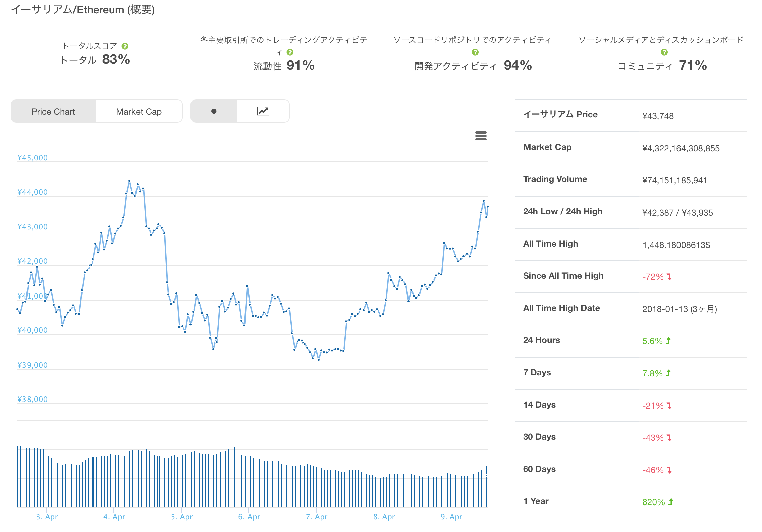Switch chart to line graph style
762x532 pixels.
pyautogui.click(x=263, y=111)
